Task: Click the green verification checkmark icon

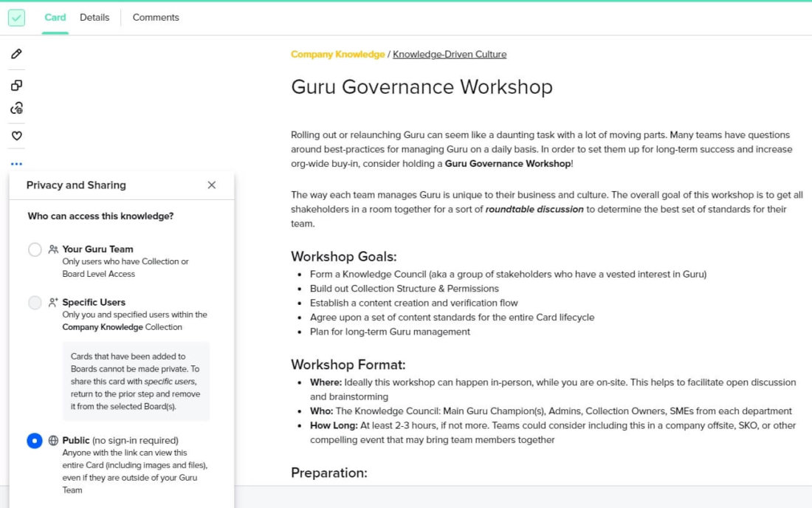Action: tap(16, 17)
